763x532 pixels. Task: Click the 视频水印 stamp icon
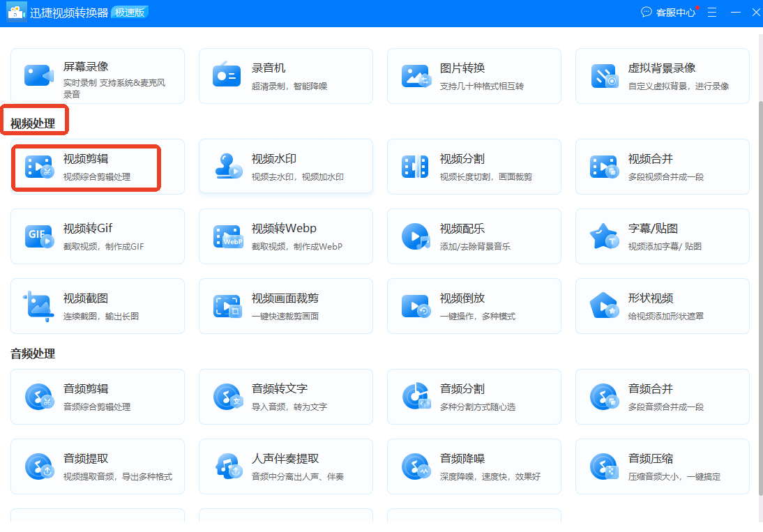[228, 166]
